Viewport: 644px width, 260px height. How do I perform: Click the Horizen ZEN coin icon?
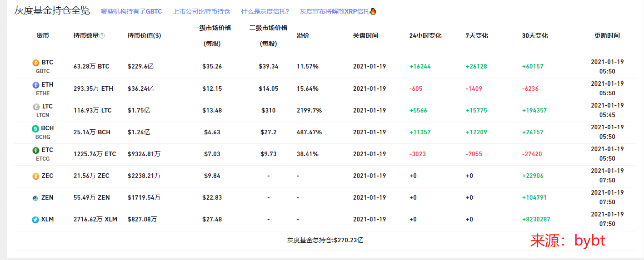coord(35,198)
